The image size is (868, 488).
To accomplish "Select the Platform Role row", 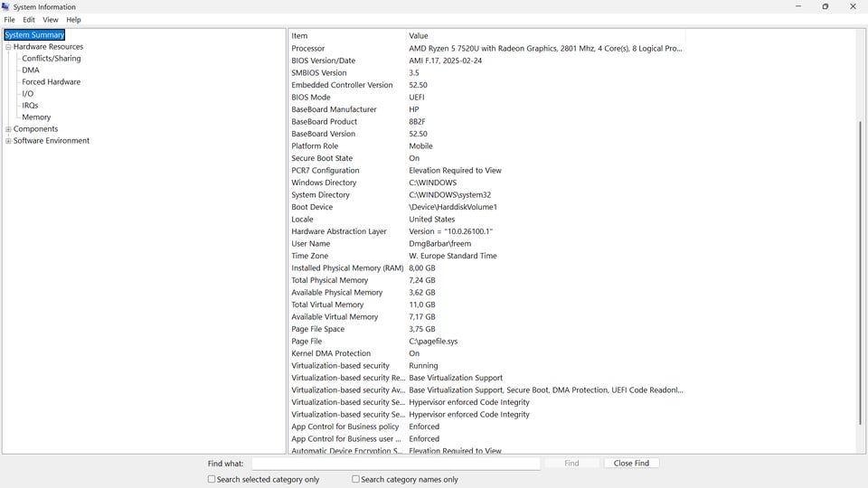I will (x=486, y=145).
